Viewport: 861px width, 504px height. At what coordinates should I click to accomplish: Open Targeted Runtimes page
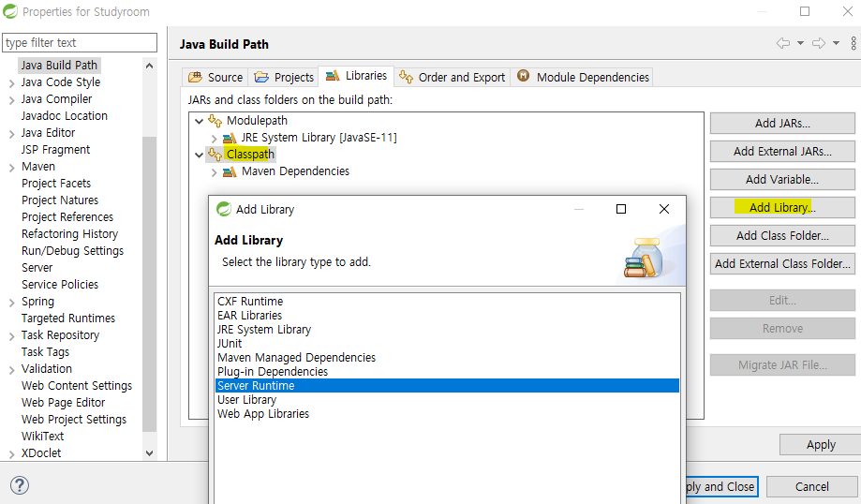pos(68,319)
